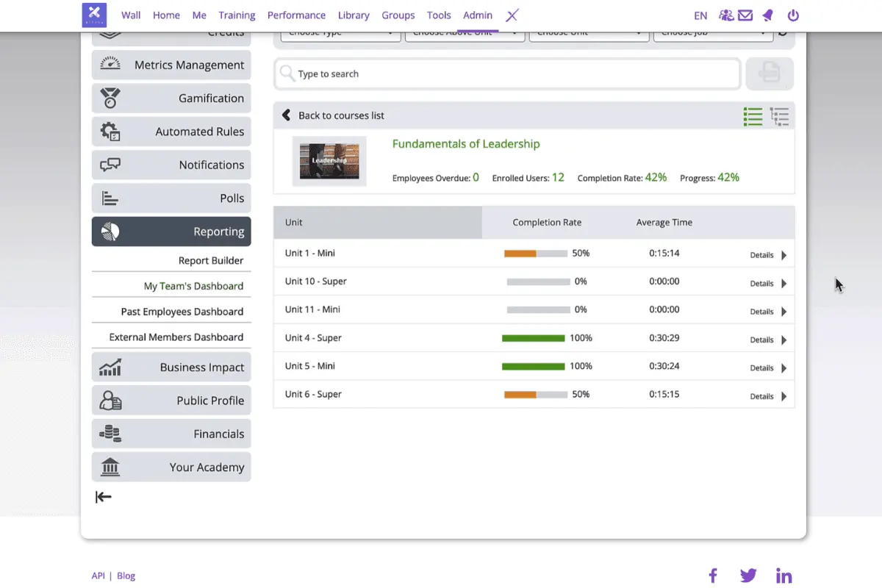Open the Fundamentals of Leadership course title

point(466,144)
